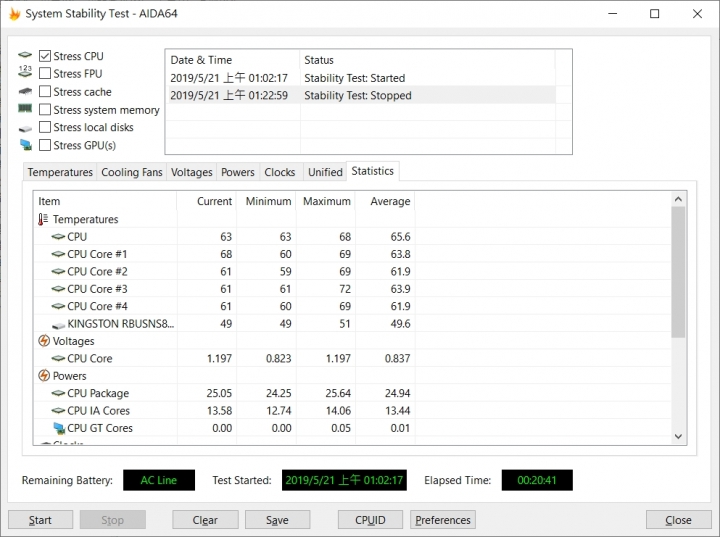Click the monitor icon beside Stress GPU(s)

pos(26,145)
